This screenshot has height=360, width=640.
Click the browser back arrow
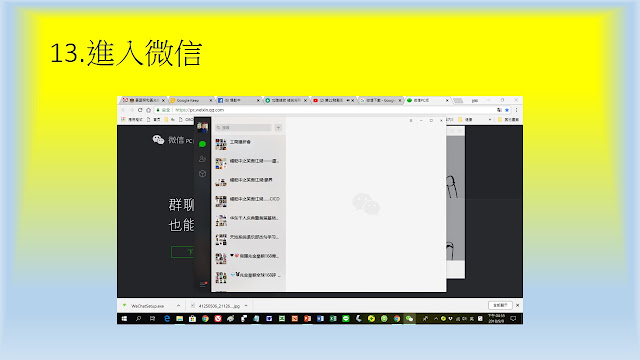(123, 110)
